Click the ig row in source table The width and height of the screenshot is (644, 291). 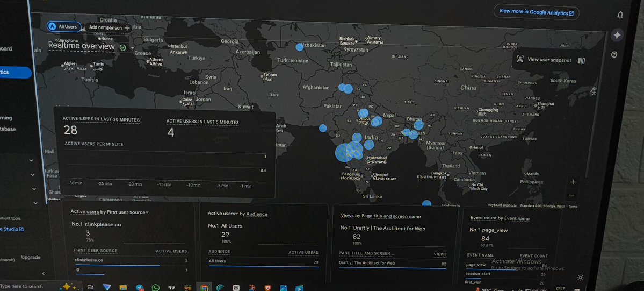coord(131,270)
